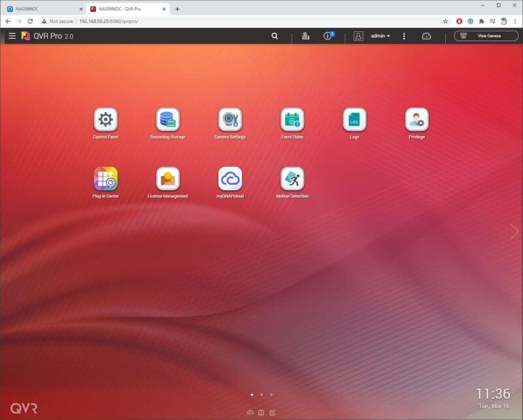Open the More options vertical dots

click(x=404, y=36)
